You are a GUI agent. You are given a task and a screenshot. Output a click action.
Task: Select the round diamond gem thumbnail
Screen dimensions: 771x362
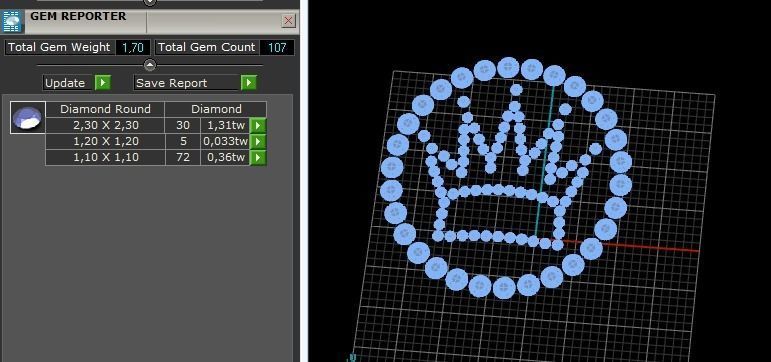pos(28,118)
